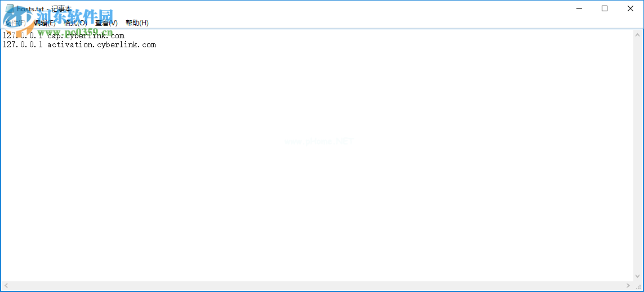The height and width of the screenshot is (292, 644).
Task: Place cursor in cap.cyberlink.com line
Action: pos(64,35)
